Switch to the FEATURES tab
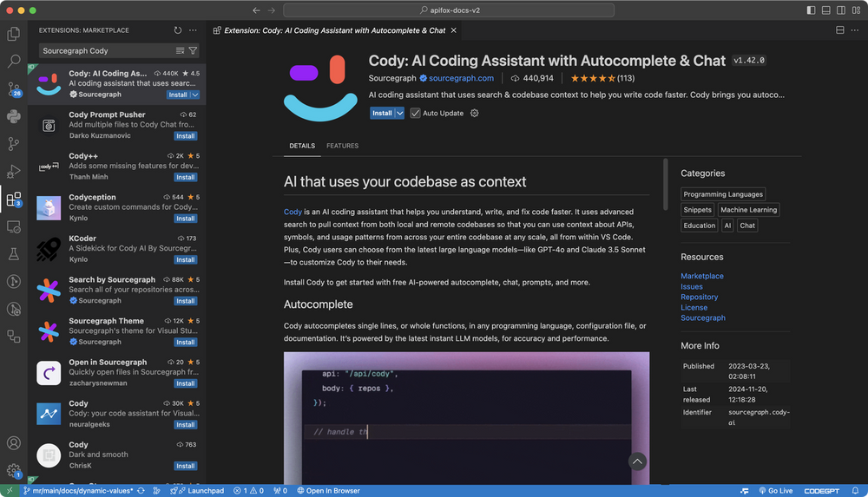The image size is (868, 497). pyautogui.click(x=342, y=146)
